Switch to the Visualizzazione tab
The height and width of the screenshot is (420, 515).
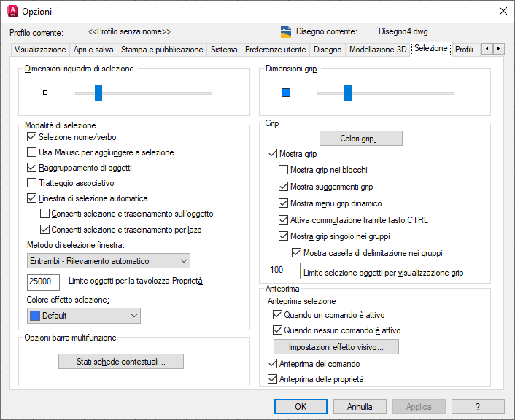click(x=40, y=50)
